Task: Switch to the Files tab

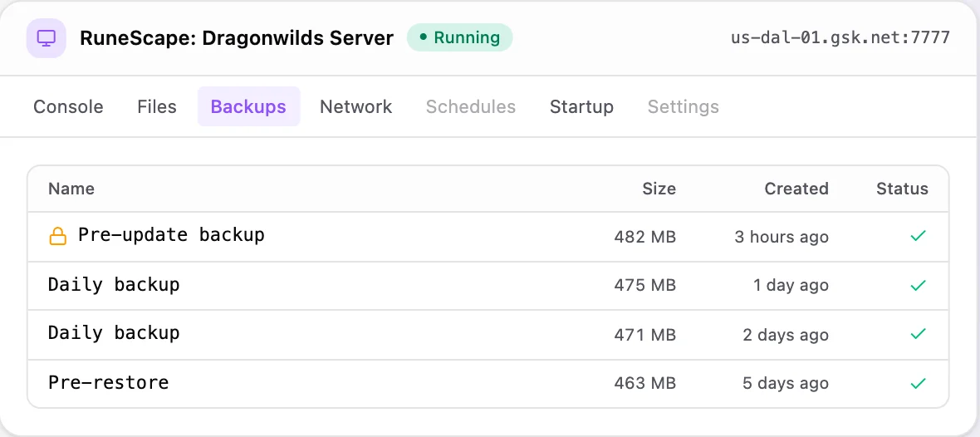Action: coord(157,107)
